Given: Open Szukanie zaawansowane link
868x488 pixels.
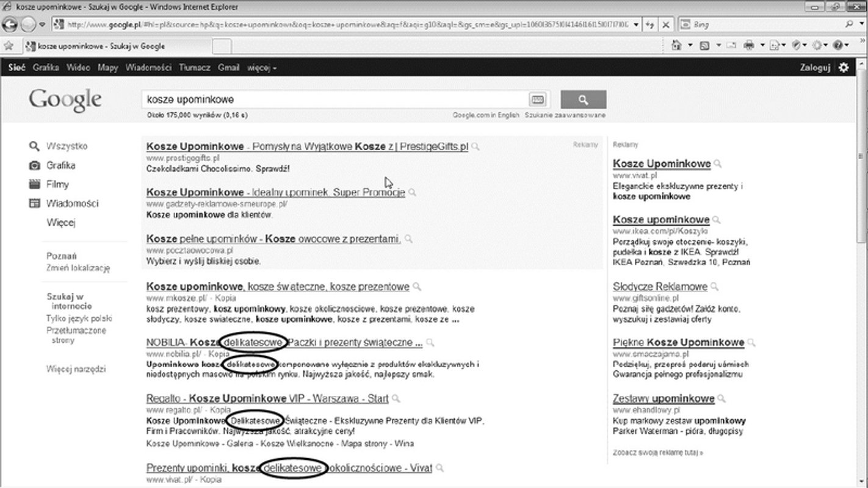Looking at the screenshot, I should click(x=565, y=113).
